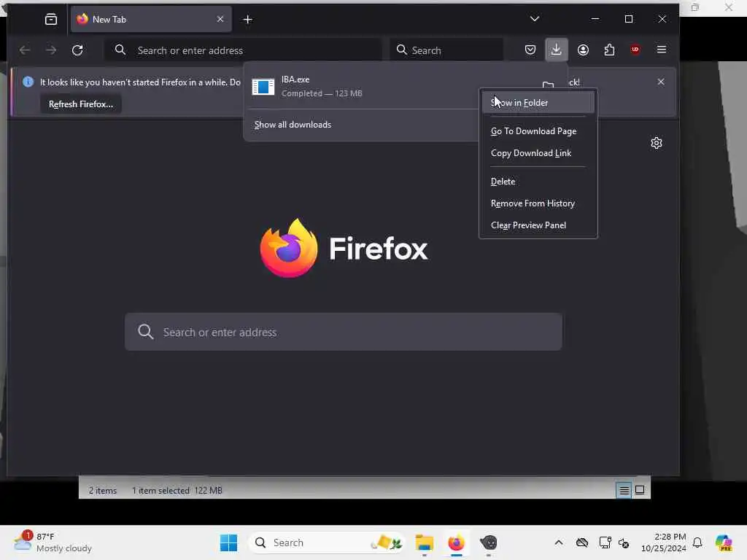Open the Firefox account icon
This screenshot has width=747, height=560.
[583, 50]
